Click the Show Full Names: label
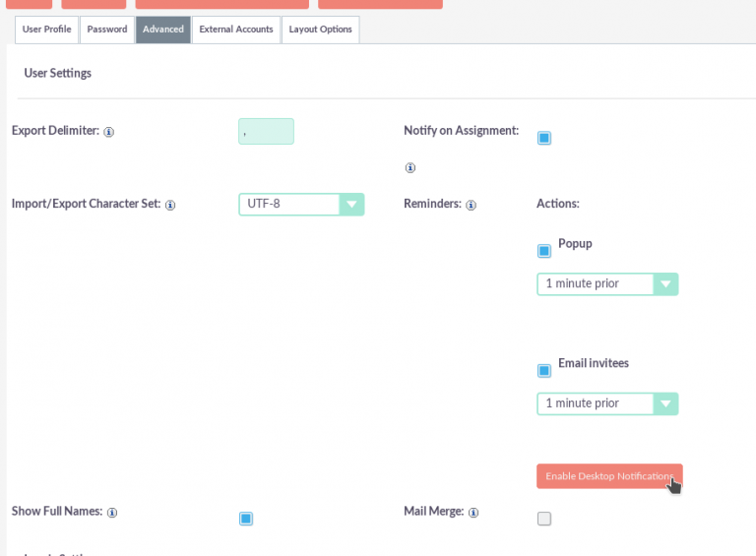This screenshot has width=756, height=556. 57,511
